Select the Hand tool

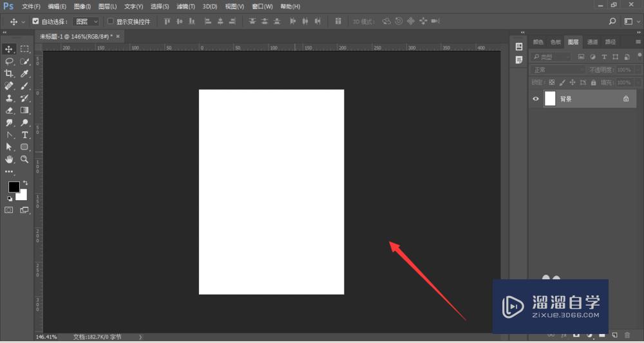tap(8, 159)
